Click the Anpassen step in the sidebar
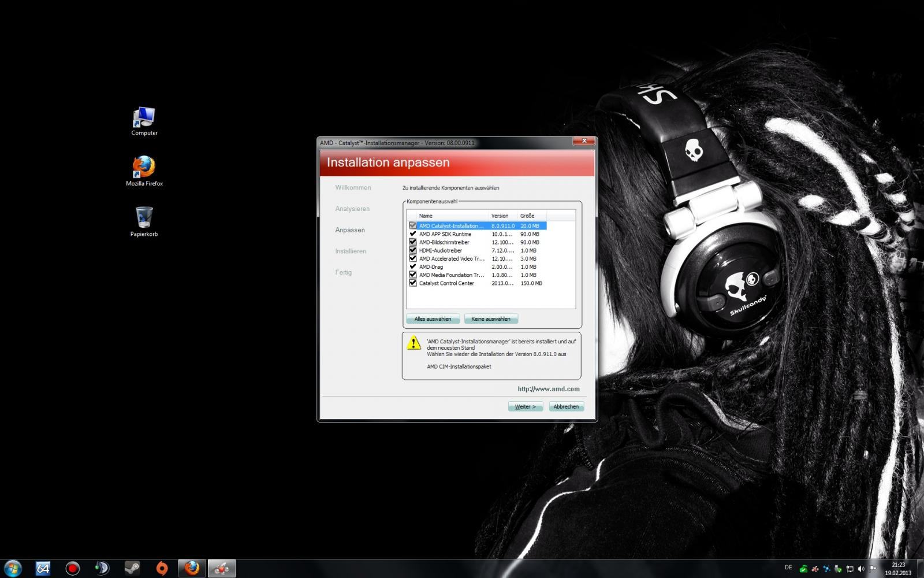Viewport: 924px width, 578px height. pos(350,230)
